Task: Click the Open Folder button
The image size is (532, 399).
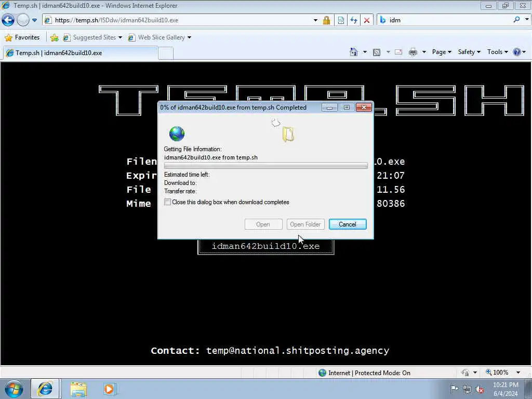Action: coord(305,224)
